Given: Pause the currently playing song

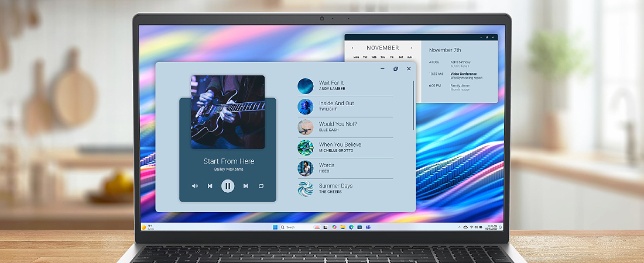Looking at the screenshot, I should click(228, 186).
